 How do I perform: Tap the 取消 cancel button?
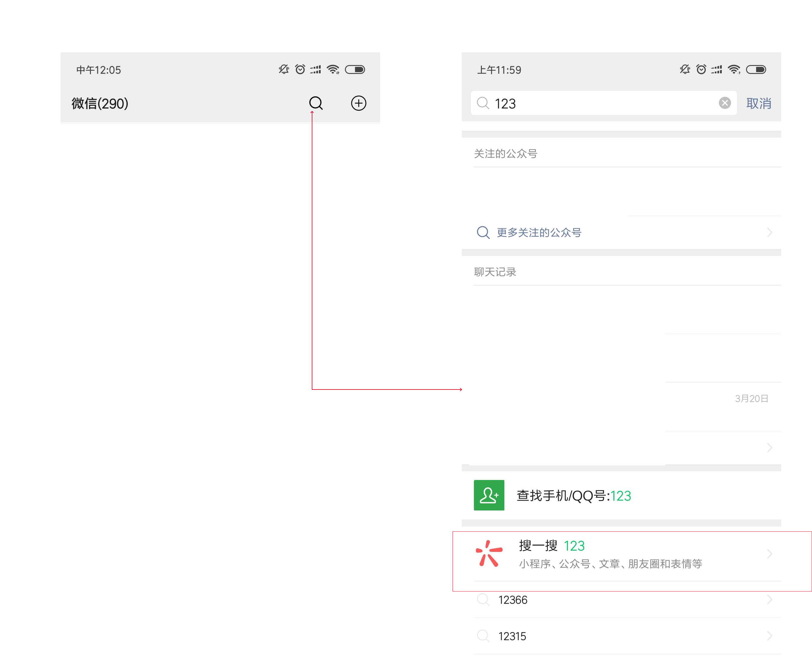(x=758, y=103)
